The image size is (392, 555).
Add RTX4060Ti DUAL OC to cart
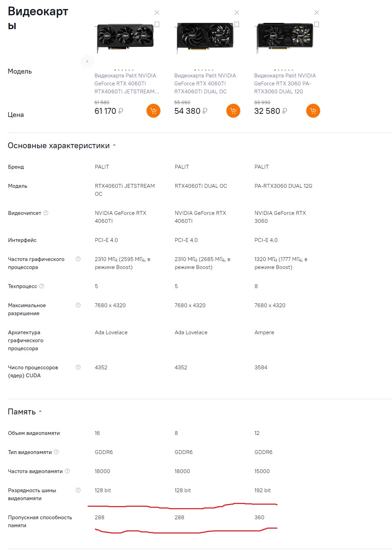click(233, 111)
